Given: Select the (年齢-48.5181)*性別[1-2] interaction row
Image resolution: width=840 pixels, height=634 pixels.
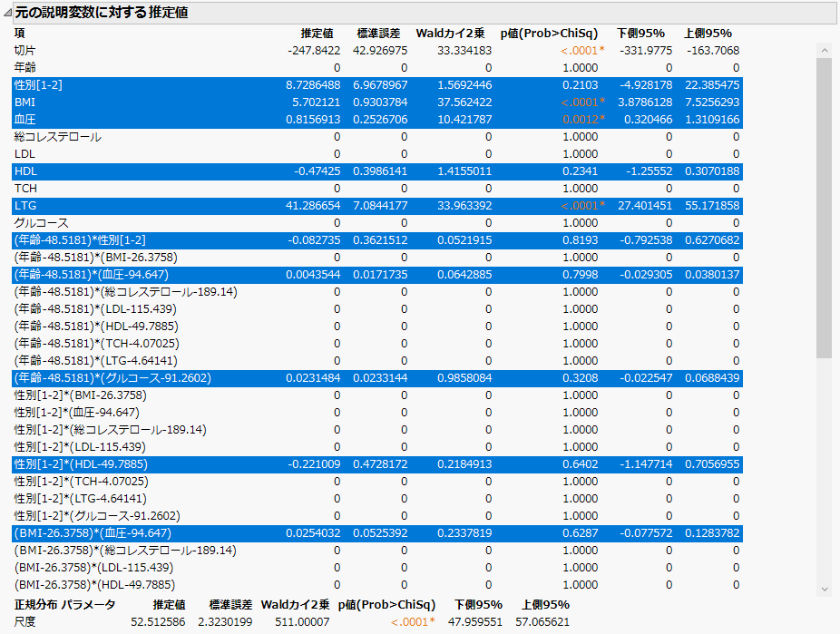Looking at the screenshot, I should [77, 239].
